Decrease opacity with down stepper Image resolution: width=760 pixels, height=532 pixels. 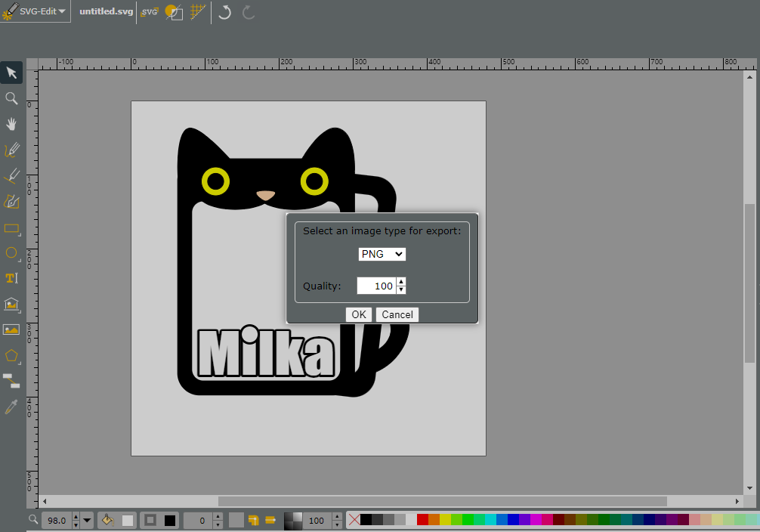pos(337,524)
